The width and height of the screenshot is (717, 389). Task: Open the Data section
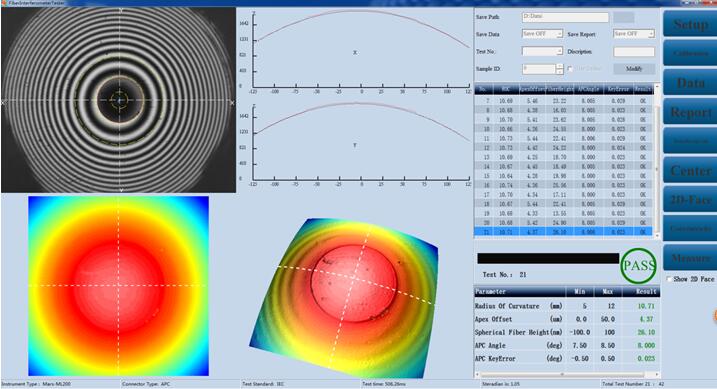[x=690, y=83]
